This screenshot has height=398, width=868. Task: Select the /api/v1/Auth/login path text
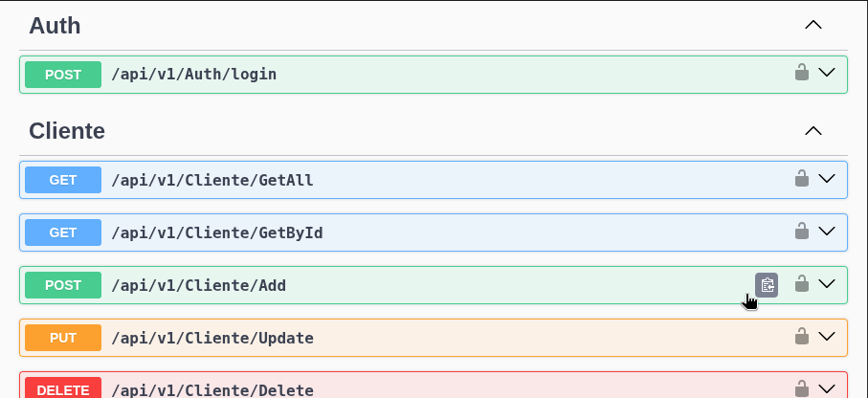click(193, 75)
